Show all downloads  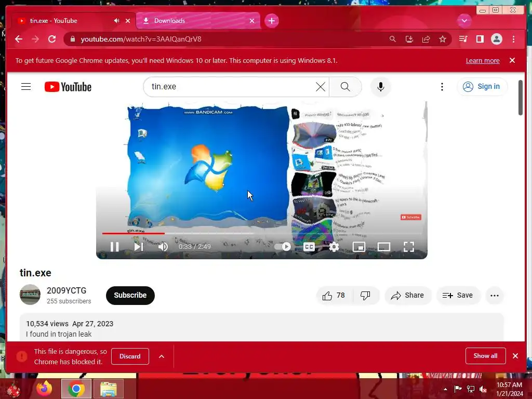(486, 355)
